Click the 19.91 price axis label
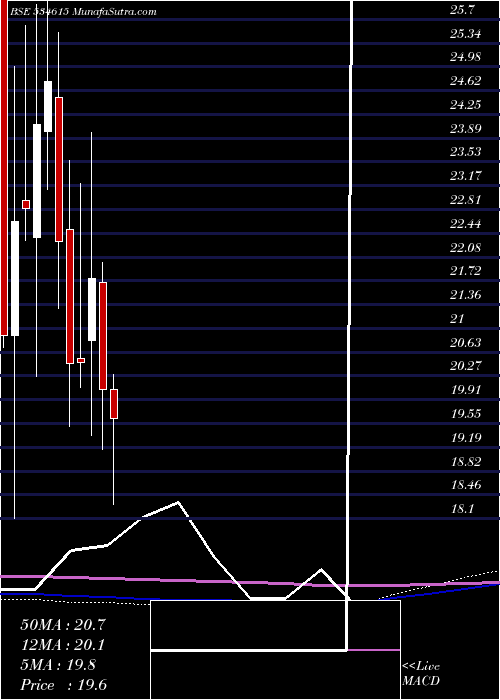This screenshot has height=700, width=500. [466, 390]
